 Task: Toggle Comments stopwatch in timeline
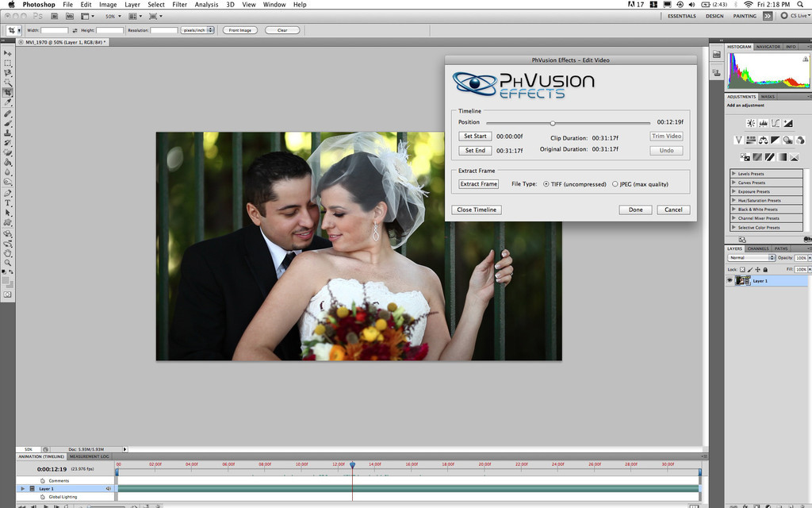click(43, 480)
